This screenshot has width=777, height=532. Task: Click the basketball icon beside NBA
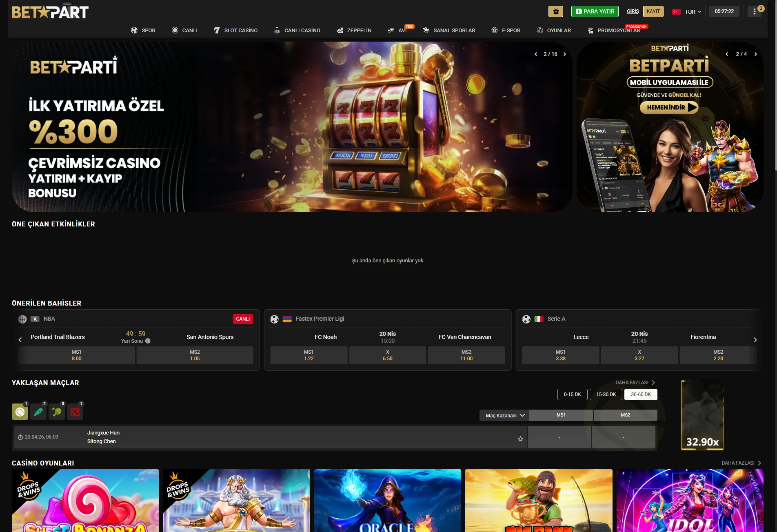22,319
